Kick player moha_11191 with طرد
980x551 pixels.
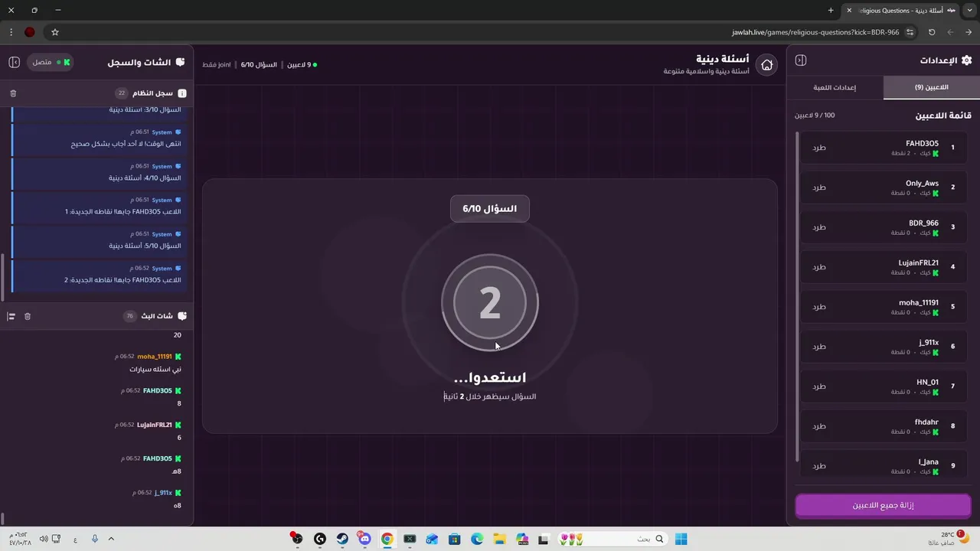click(819, 306)
